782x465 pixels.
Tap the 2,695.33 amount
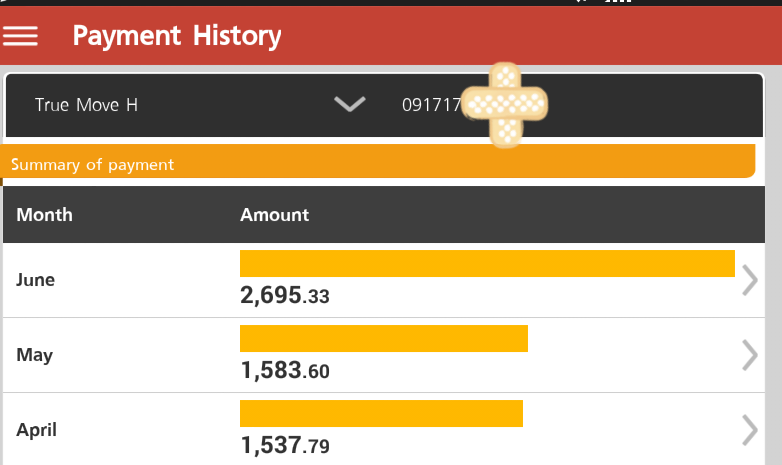point(285,296)
